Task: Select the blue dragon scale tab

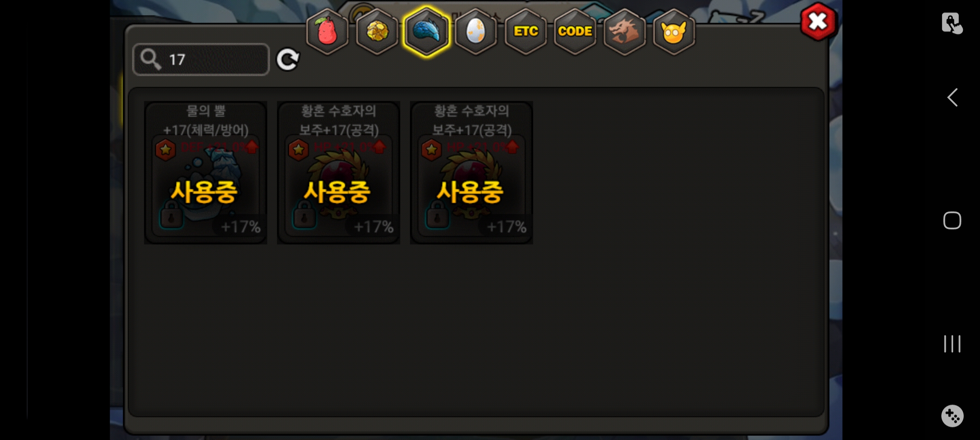Action: pos(427,32)
